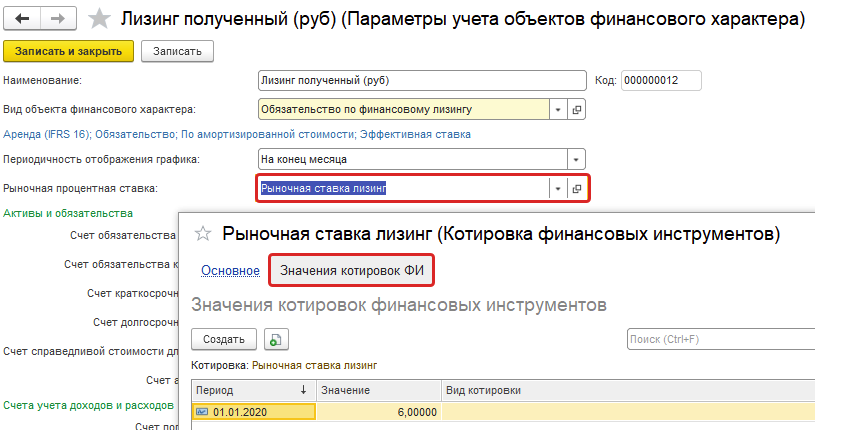Open Периодичность отображения графика dropdown
854x440 pixels.
coord(576,160)
